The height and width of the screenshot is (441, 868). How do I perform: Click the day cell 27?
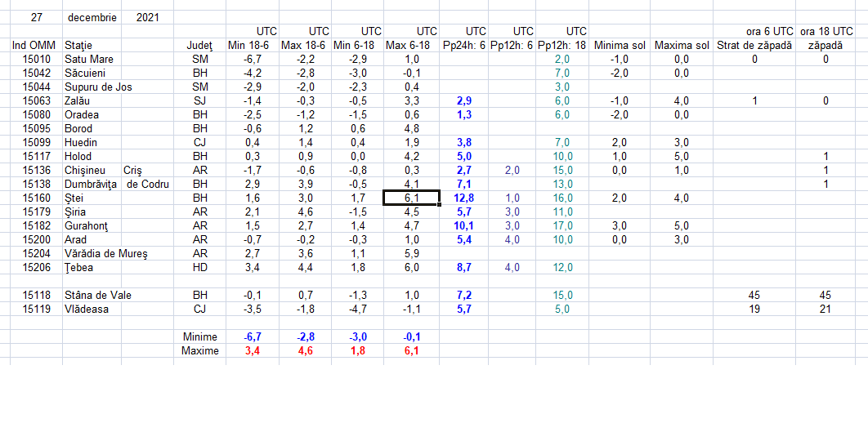[x=37, y=17]
